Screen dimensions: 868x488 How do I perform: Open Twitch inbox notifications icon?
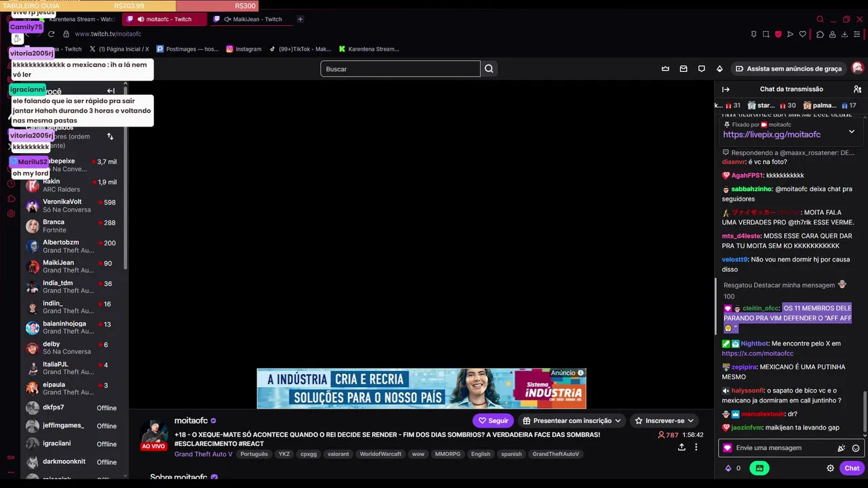684,68
